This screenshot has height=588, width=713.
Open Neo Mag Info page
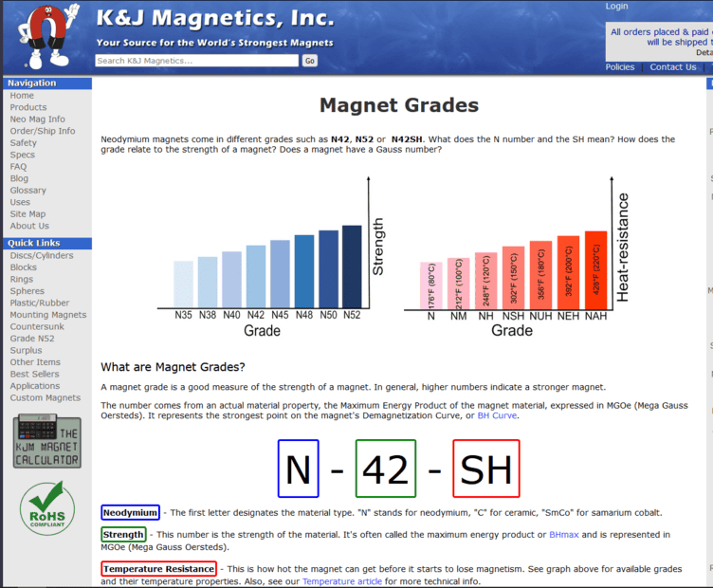point(37,119)
